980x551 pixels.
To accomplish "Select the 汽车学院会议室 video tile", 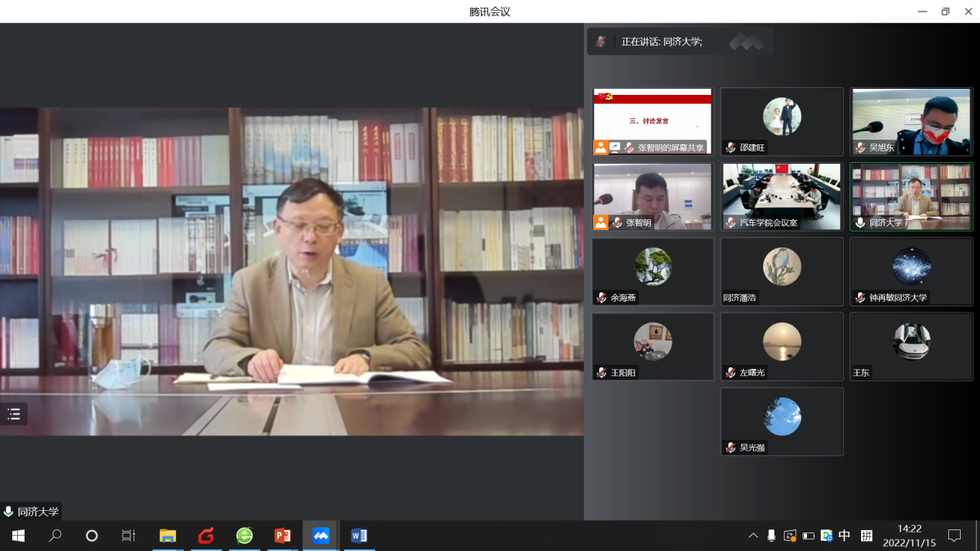I will point(782,196).
